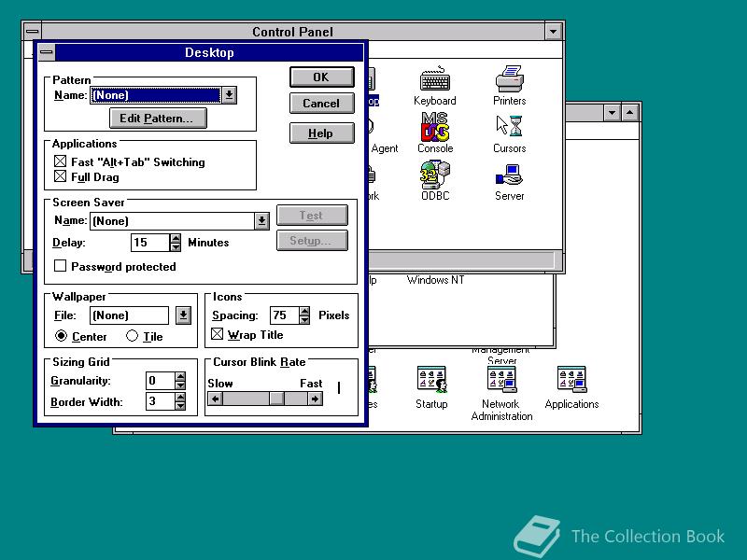Screen dimensions: 747x560
Task: Click the screen saver Setup... button
Action: [x=312, y=241]
